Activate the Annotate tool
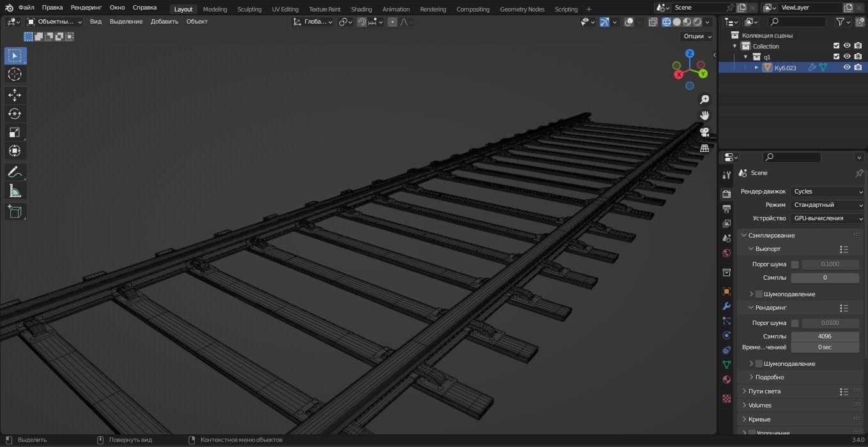868x447 pixels. click(x=15, y=172)
